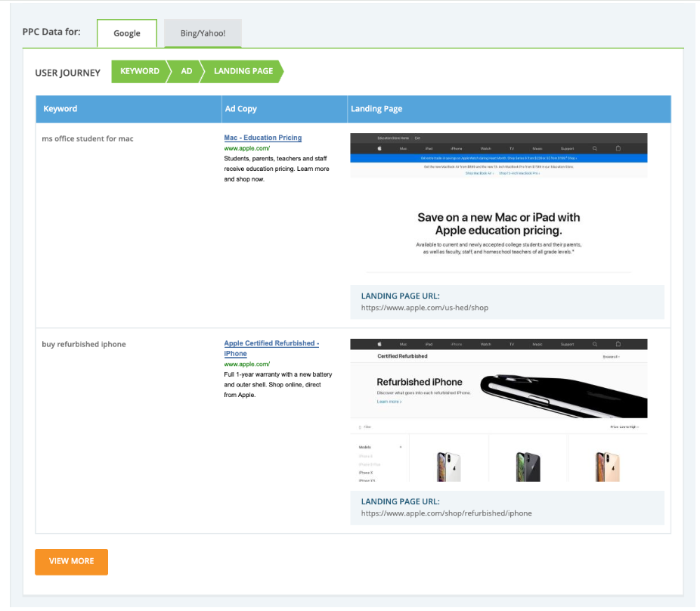Image resolution: width=700 pixels, height=611 pixels.
Task: Click the Apple logo in education pricing preview
Action: pos(379,149)
